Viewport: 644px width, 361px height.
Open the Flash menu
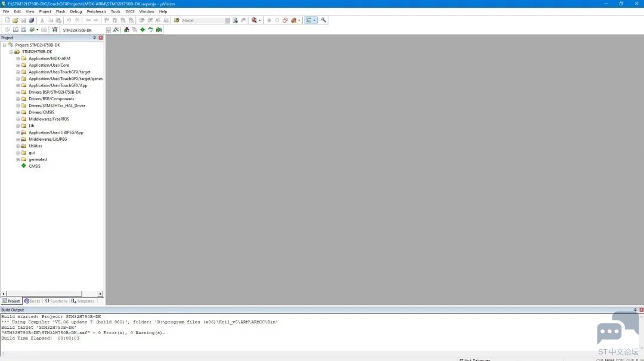coord(60,11)
